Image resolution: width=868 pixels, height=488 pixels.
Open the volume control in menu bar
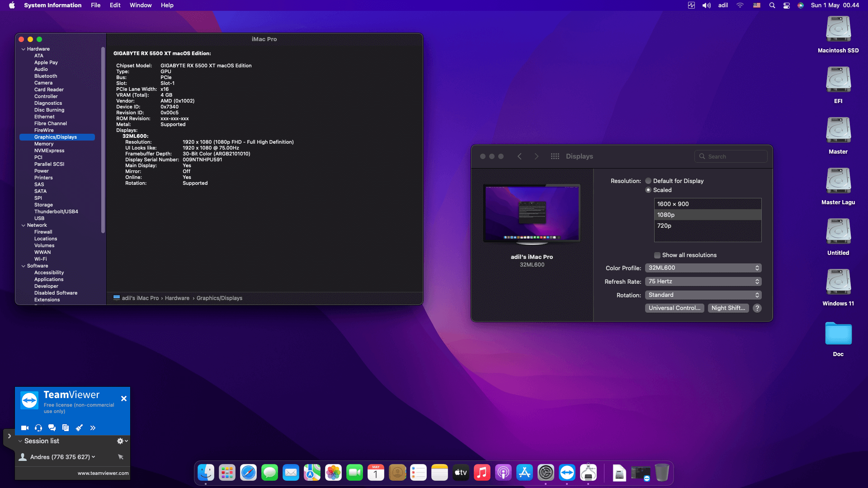(707, 5)
